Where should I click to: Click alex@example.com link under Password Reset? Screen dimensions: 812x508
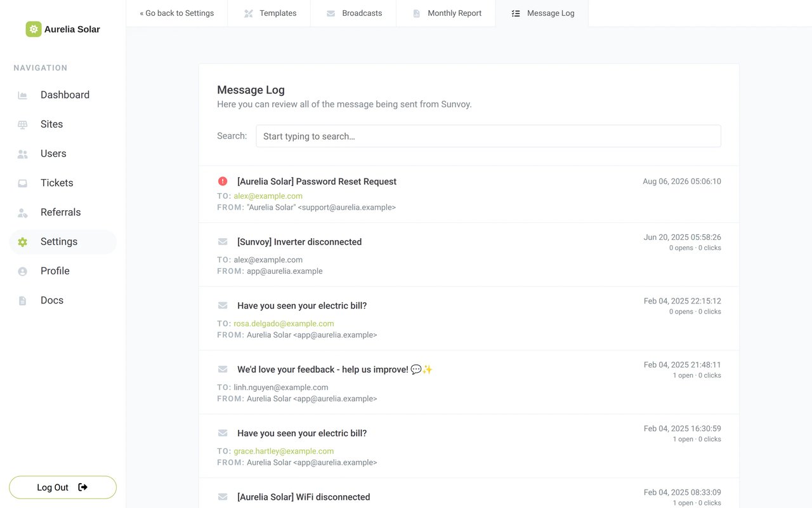tap(268, 196)
